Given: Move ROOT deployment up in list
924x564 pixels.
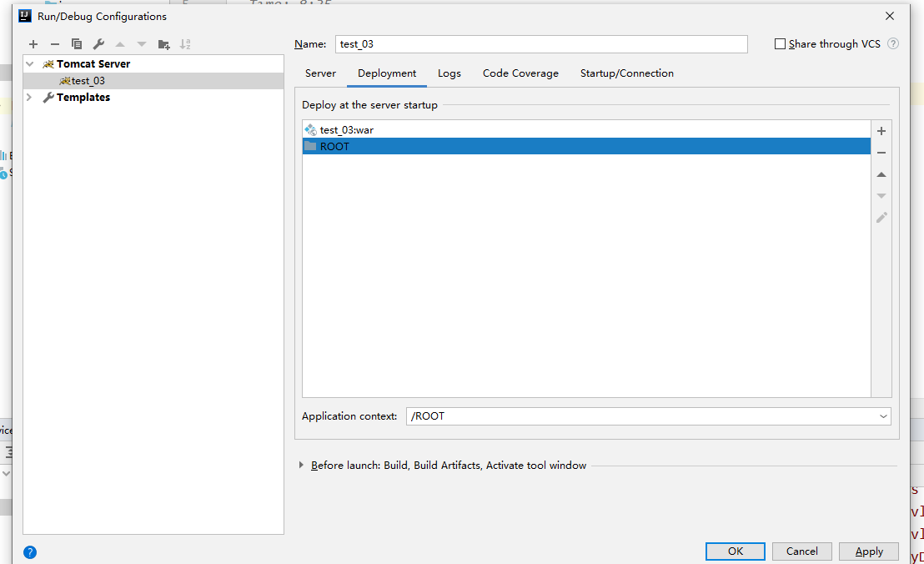Looking at the screenshot, I should coord(881,174).
